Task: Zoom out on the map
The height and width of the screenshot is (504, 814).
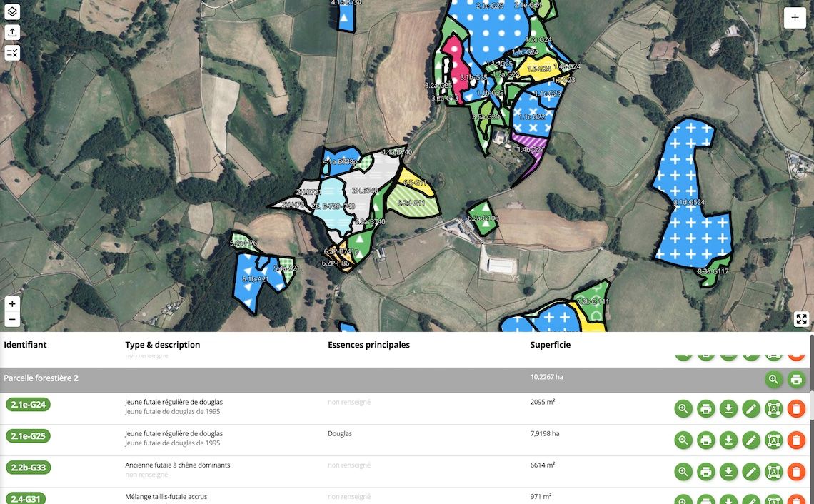Action: [12, 320]
